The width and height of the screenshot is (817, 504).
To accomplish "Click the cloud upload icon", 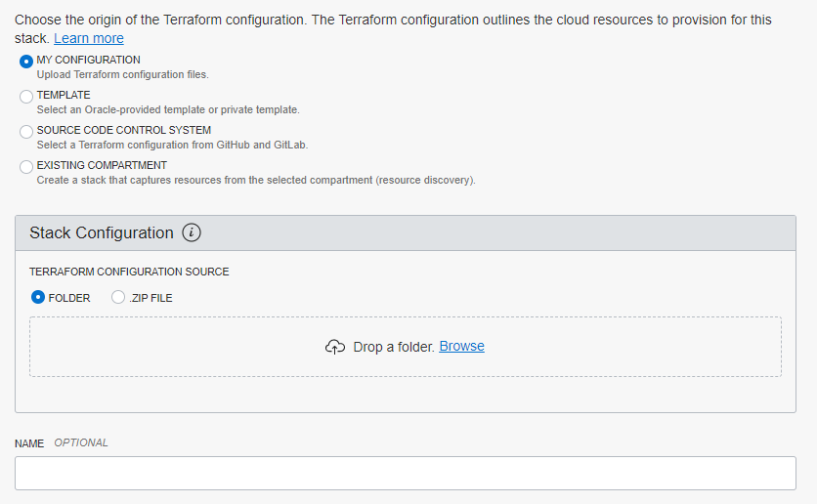I will [x=335, y=347].
